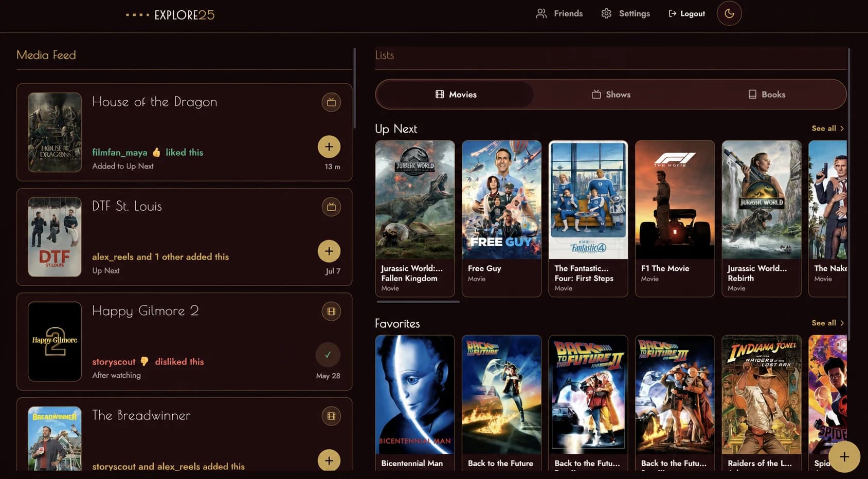Switch to the Shows tab
Viewport: 868px width, 479px height.
[x=611, y=95]
